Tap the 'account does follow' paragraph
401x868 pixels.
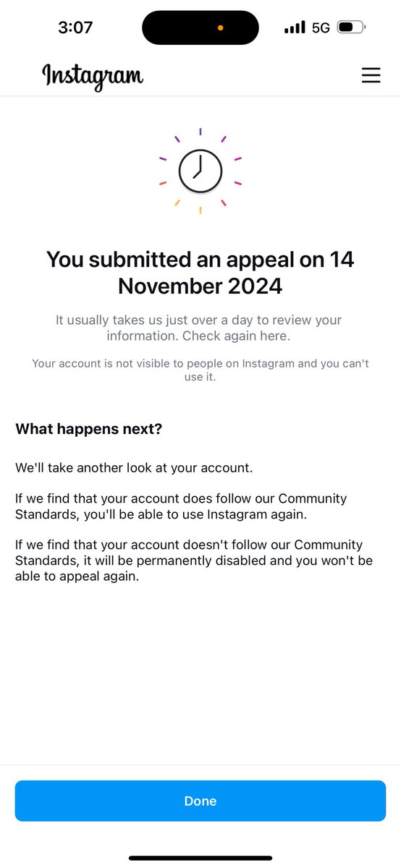pyautogui.click(x=181, y=506)
